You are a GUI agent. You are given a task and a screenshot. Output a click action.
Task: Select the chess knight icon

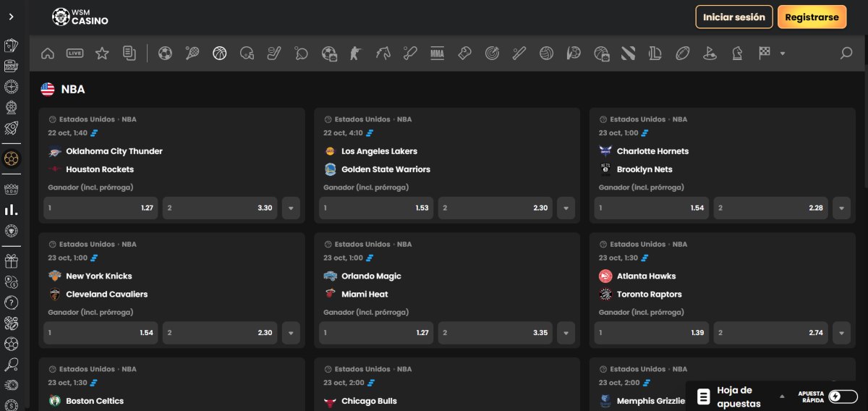[x=737, y=53]
